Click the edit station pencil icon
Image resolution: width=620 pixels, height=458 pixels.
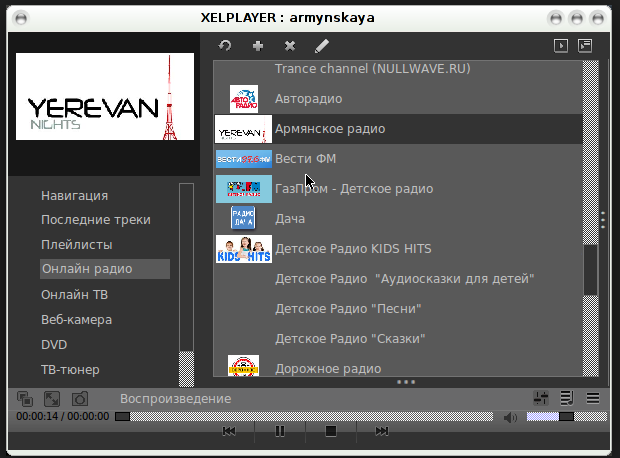(321, 46)
